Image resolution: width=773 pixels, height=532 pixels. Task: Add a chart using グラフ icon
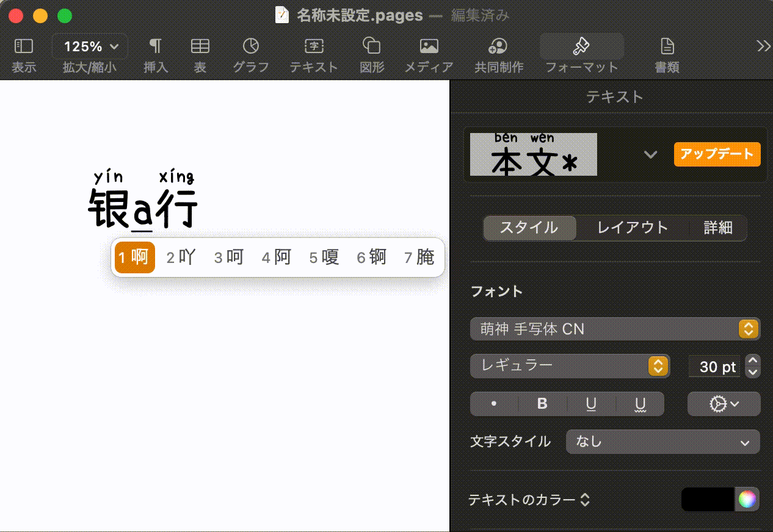click(x=250, y=46)
